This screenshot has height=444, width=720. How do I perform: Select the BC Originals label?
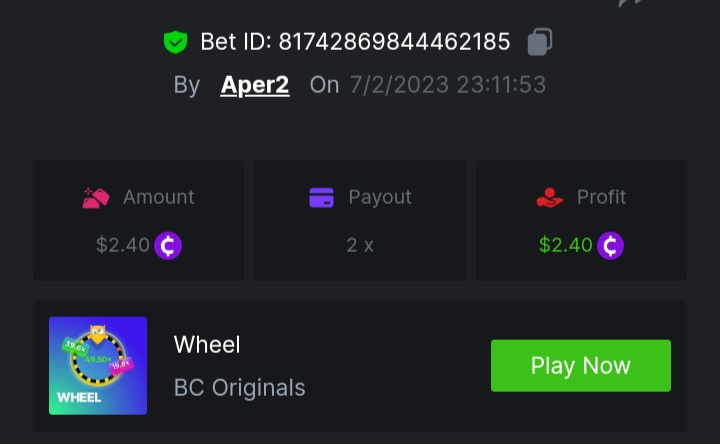240,387
